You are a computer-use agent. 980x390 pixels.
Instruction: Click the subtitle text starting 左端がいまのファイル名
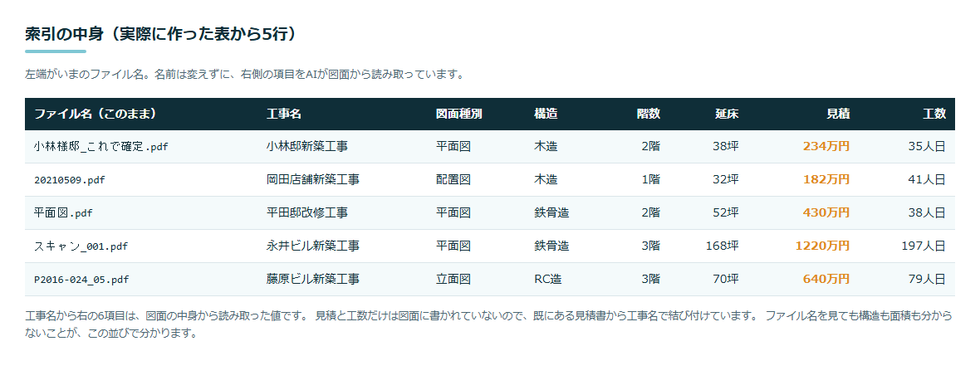pyautogui.click(x=246, y=75)
